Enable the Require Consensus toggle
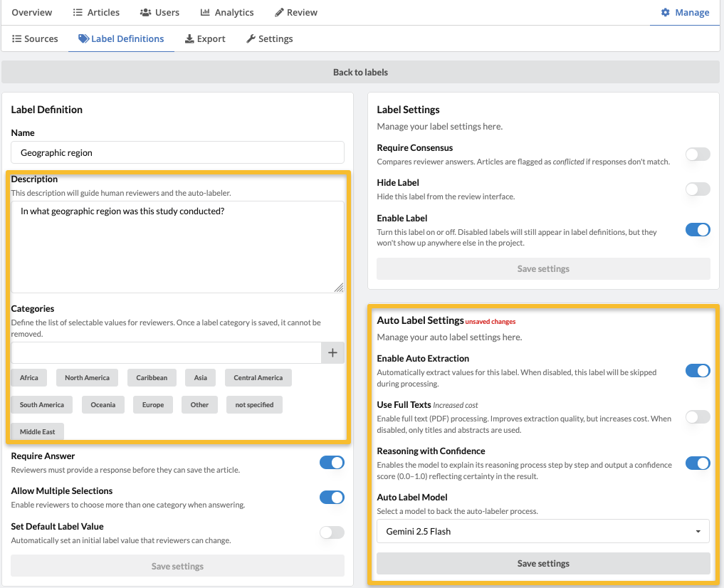Screen dimensions: 724x588 pos(697,154)
